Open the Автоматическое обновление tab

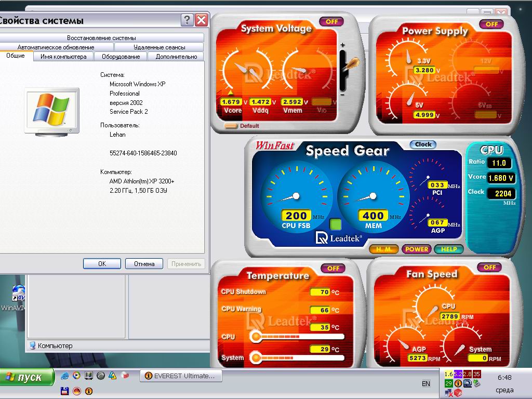tap(56, 47)
